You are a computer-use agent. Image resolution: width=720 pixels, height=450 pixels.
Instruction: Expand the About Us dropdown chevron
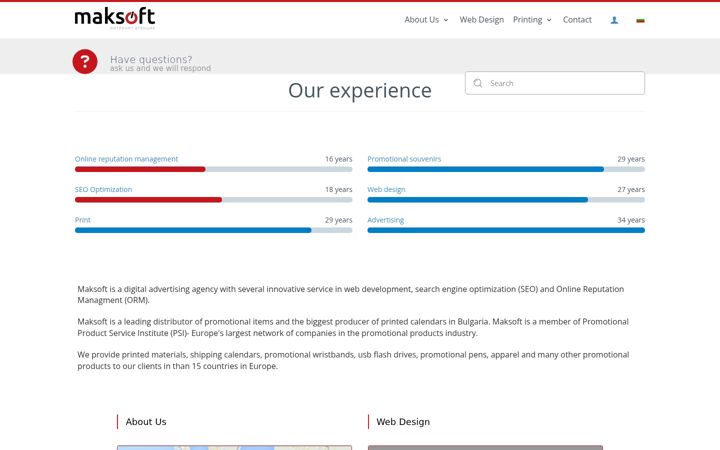tap(446, 20)
